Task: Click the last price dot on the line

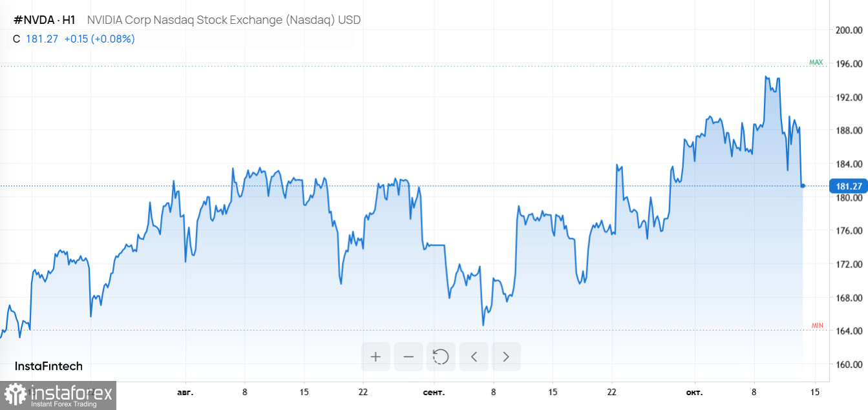Action: pyautogui.click(x=803, y=185)
